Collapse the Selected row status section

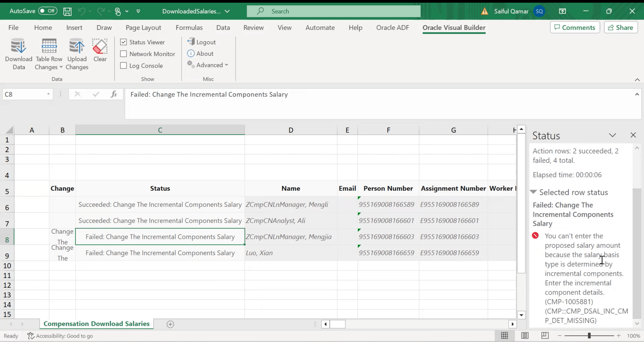(x=534, y=192)
